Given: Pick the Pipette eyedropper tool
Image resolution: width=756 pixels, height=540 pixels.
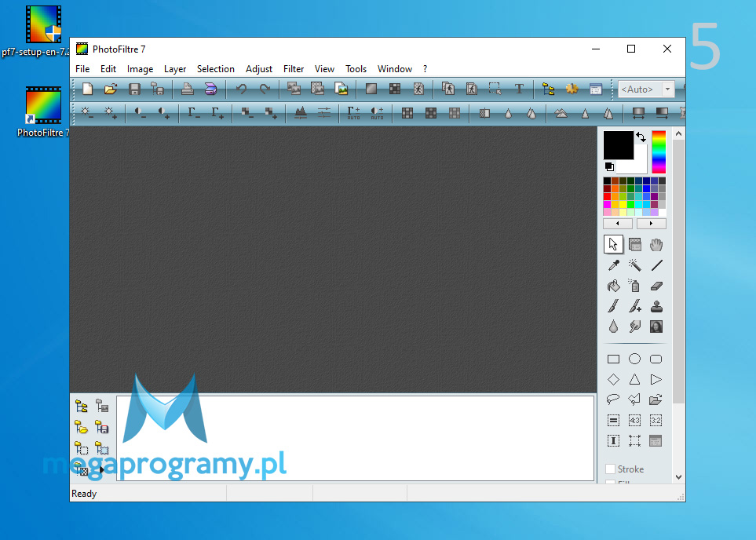Looking at the screenshot, I should tap(613, 265).
